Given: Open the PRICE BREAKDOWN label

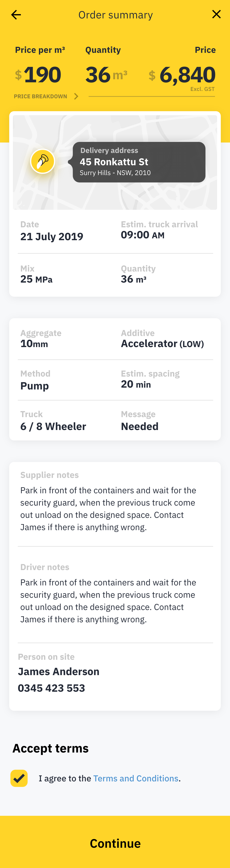Looking at the screenshot, I should pos(40,96).
